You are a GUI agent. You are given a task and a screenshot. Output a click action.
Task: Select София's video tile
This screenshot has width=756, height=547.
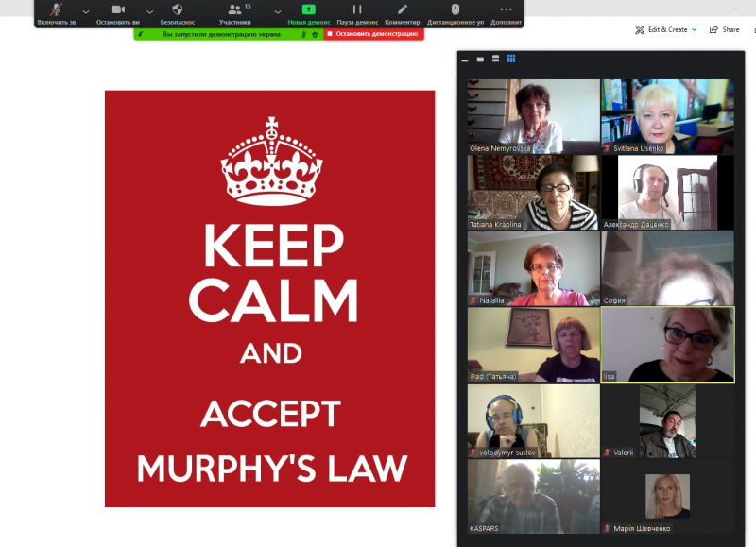pyautogui.click(x=668, y=268)
